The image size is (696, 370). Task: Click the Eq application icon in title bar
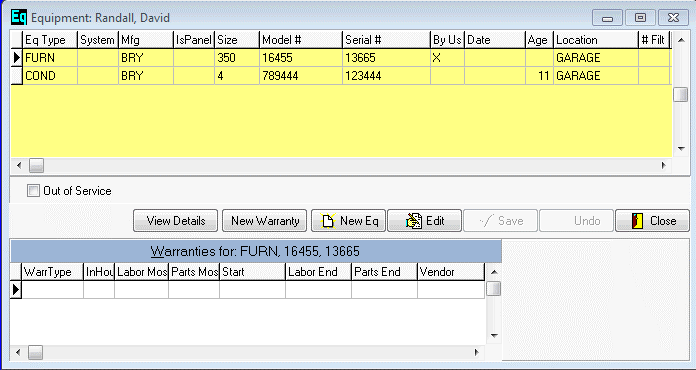[x=19, y=17]
